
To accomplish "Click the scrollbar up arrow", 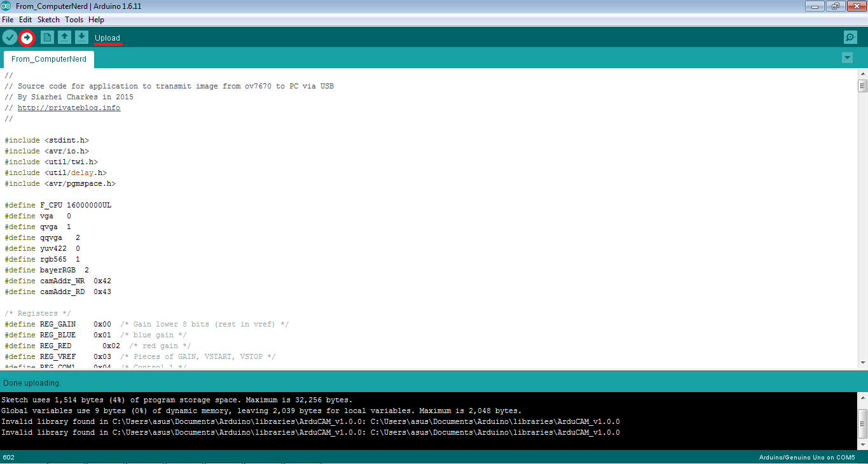I will (x=863, y=74).
